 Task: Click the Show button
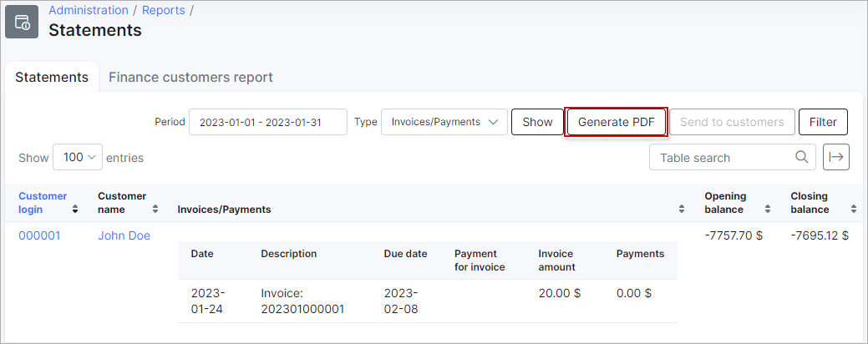pos(537,122)
